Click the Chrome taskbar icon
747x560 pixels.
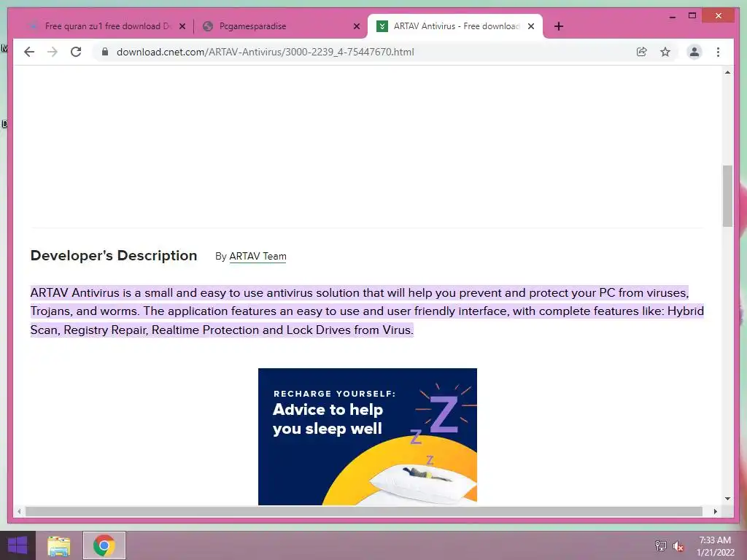tap(104, 545)
